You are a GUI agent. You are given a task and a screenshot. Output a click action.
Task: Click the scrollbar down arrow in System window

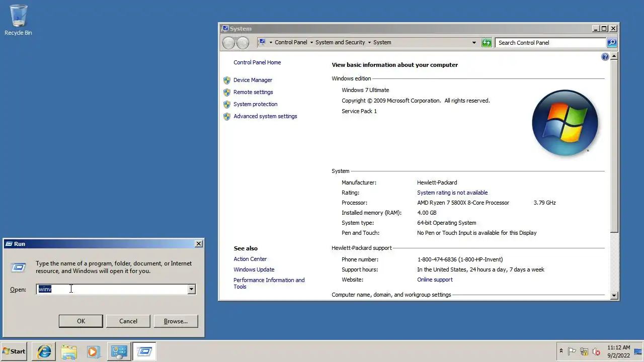614,296
